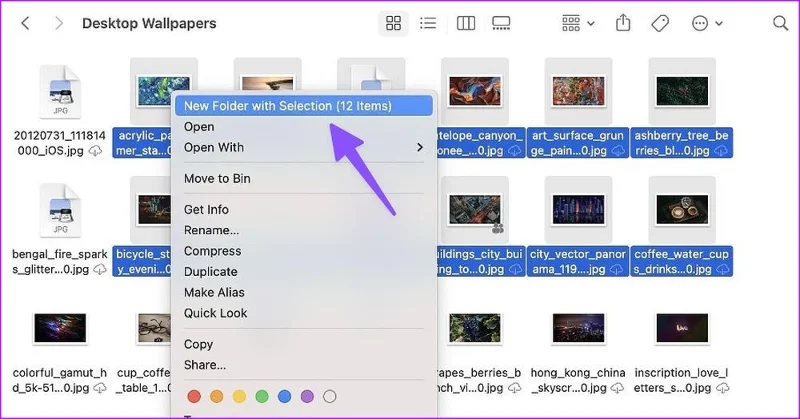
Task: Select Move to Bin
Action: pos(304,179)
